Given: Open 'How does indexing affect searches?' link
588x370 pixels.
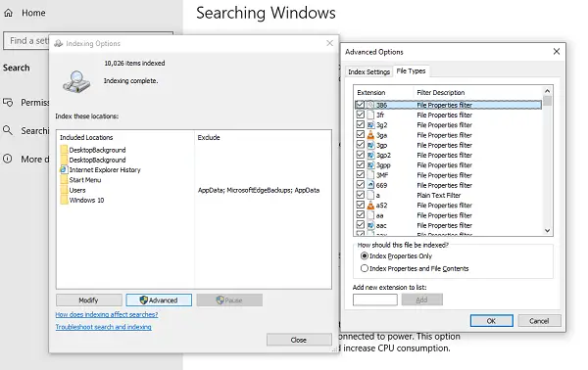Looking at the screenshot, I should coord(107,314).
